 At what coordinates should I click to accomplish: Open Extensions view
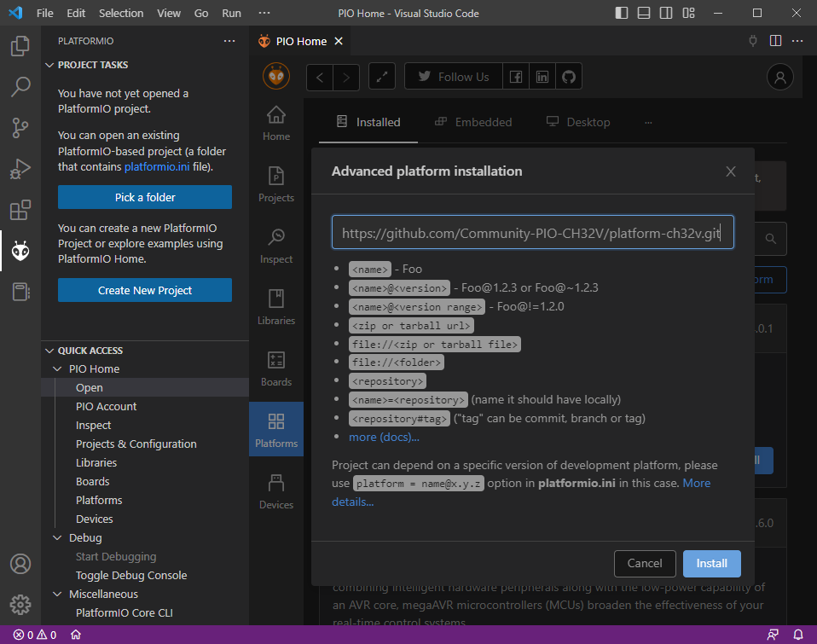(20, 210)
